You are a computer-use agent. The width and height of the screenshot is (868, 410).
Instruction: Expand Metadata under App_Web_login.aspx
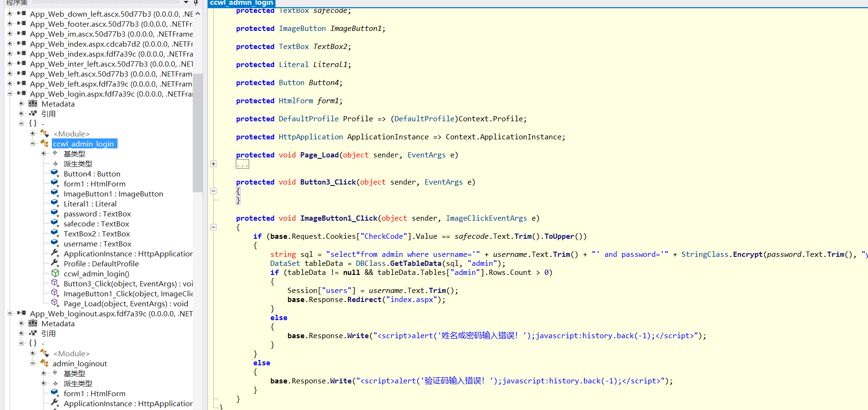coord(21,104)
